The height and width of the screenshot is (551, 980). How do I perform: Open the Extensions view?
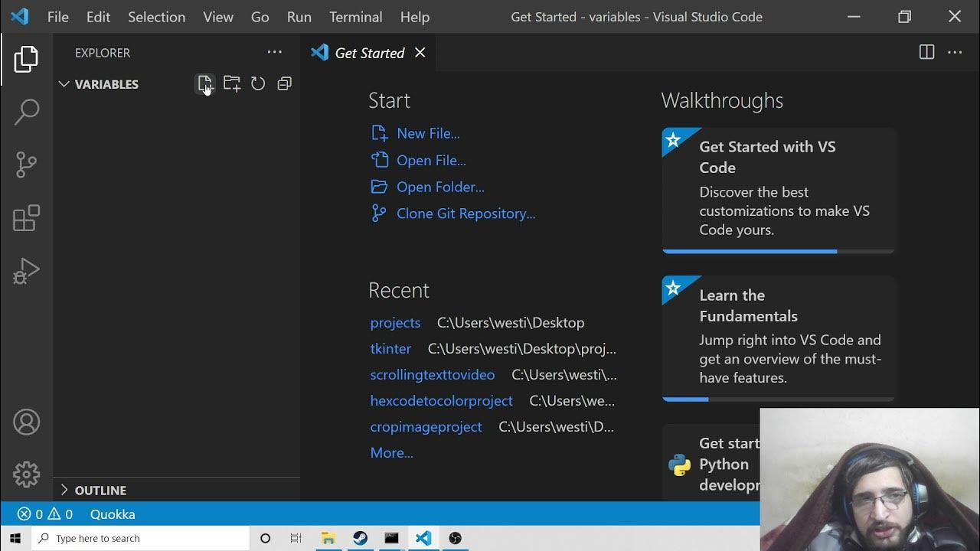[x=26, y=218]
